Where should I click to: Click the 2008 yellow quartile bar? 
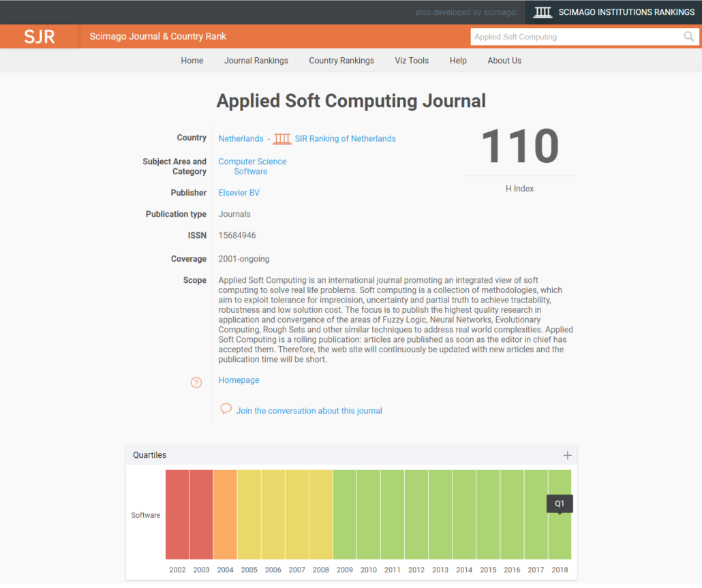point(321,514)
